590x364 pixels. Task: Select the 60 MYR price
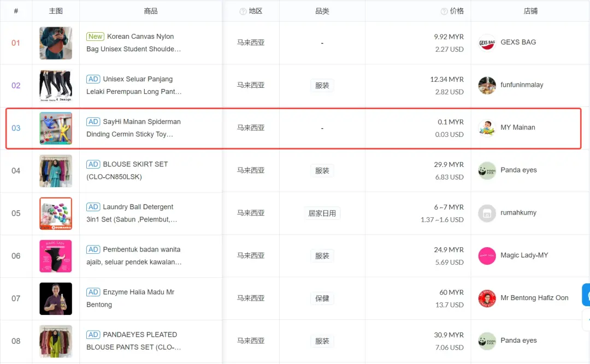[x=452, y=292]
